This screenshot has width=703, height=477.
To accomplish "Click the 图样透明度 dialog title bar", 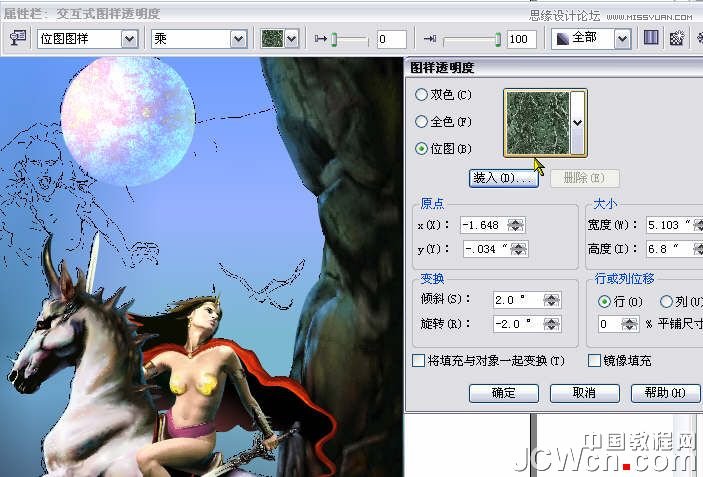I will pyautogui.click(x=554, y=68).
